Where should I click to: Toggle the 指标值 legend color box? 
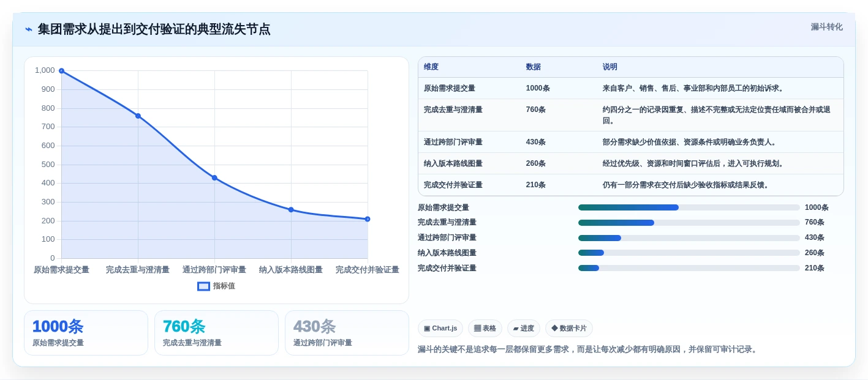203,286
